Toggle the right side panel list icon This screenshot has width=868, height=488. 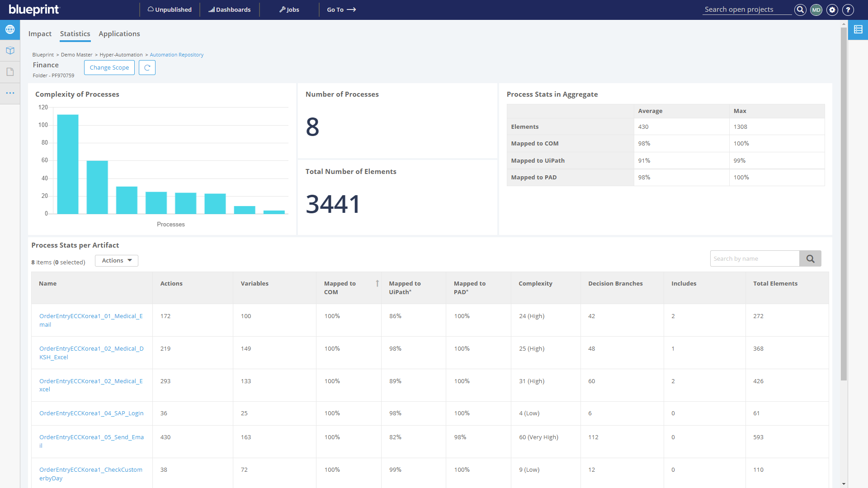[858, 30]
